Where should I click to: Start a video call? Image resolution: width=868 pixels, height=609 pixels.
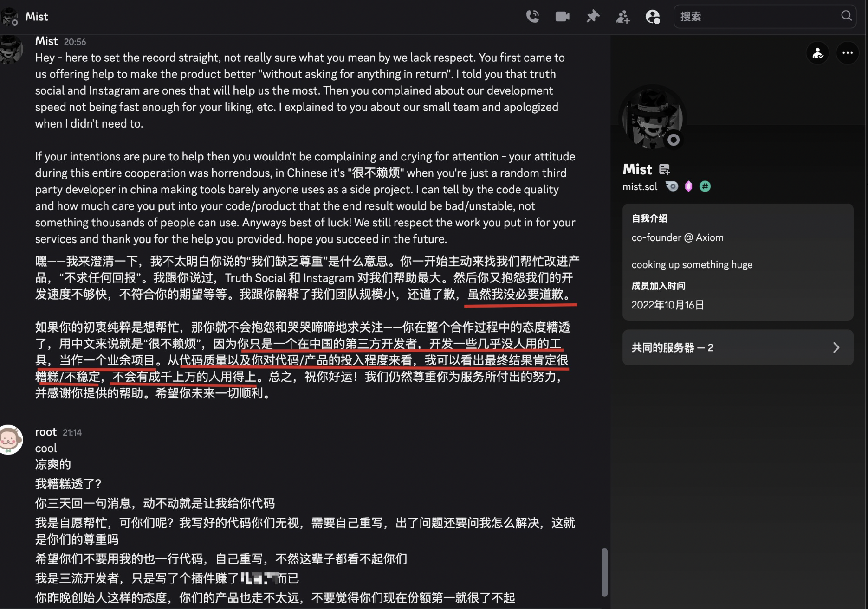pyautogui.click(x=563, y=17)
